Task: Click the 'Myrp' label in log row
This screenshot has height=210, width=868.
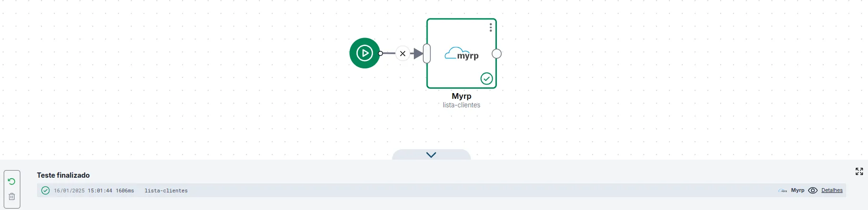Action: 798,191
